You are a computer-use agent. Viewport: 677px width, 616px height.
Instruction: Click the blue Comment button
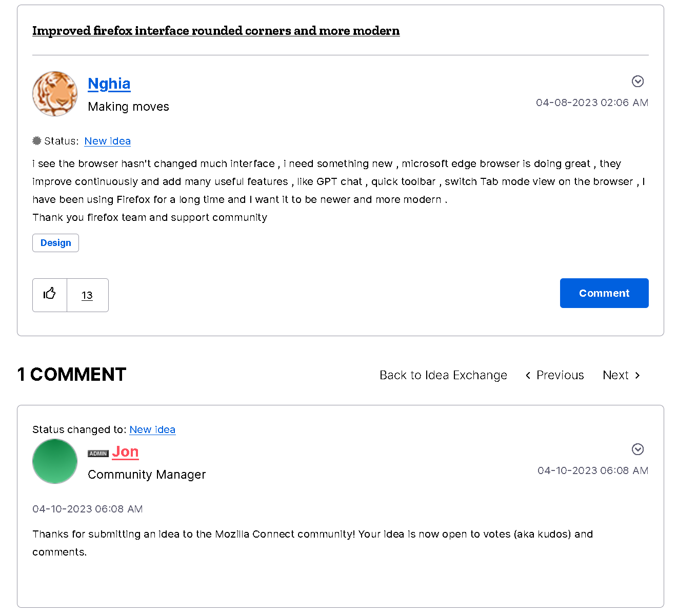[604, 293]
